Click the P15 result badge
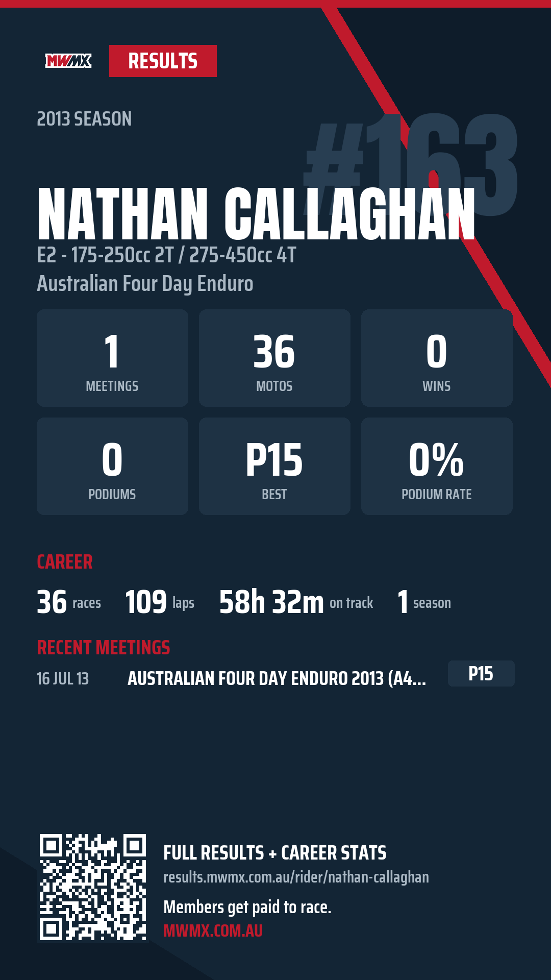551x980 pixels. 481,674
